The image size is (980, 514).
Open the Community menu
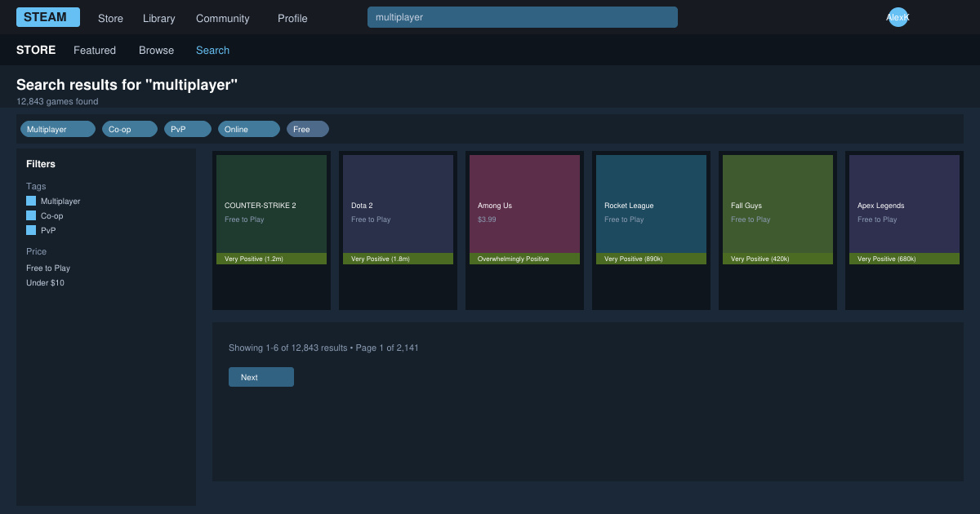point(223,18)
